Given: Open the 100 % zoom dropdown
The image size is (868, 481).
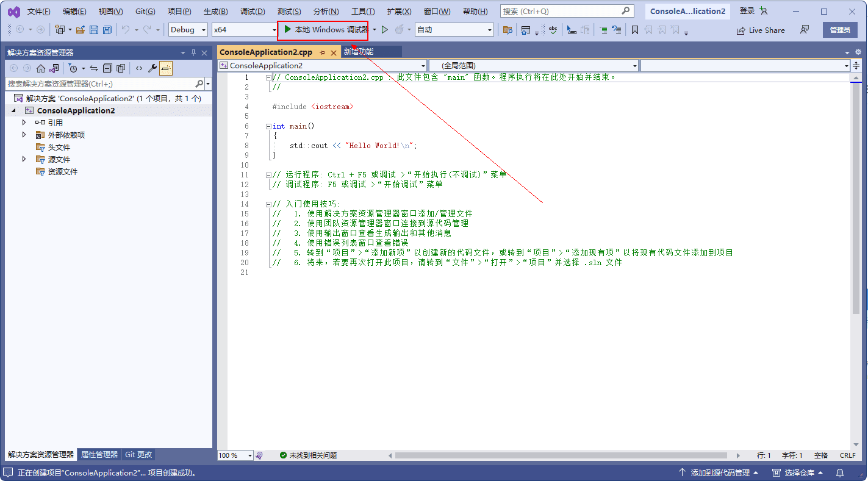Looking at the screenshot, I should pos(235,455).
